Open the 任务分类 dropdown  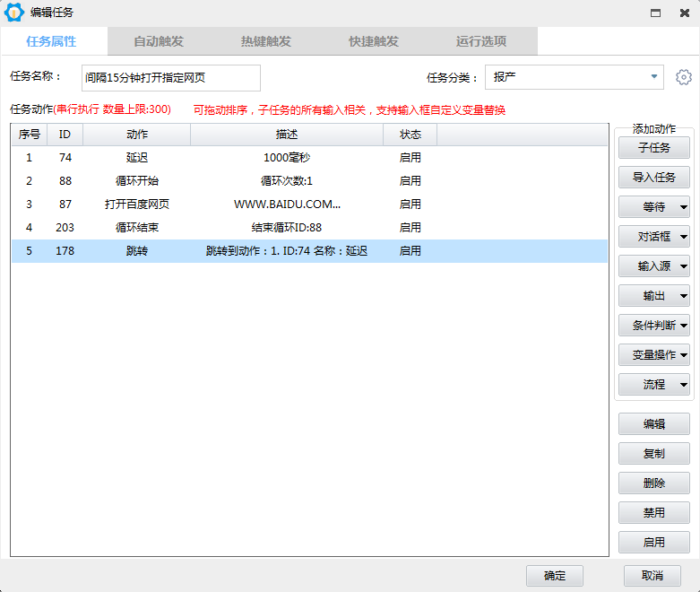pos(653,77)
